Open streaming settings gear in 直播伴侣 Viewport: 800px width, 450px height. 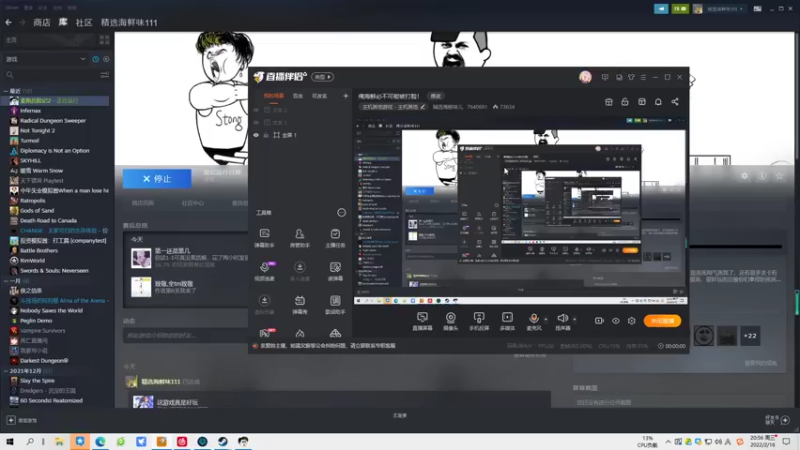[x=632, y=321]
